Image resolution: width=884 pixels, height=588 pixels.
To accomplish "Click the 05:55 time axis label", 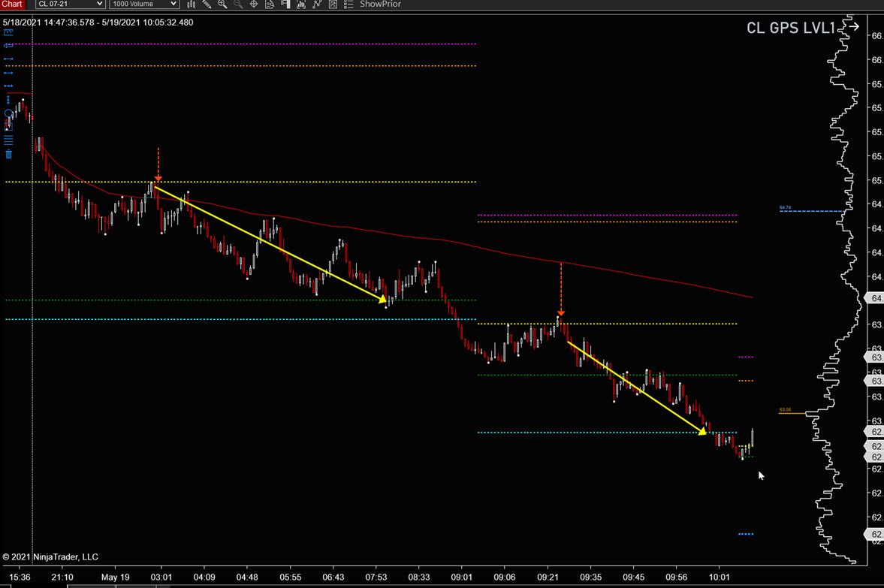I will (291, 577).
